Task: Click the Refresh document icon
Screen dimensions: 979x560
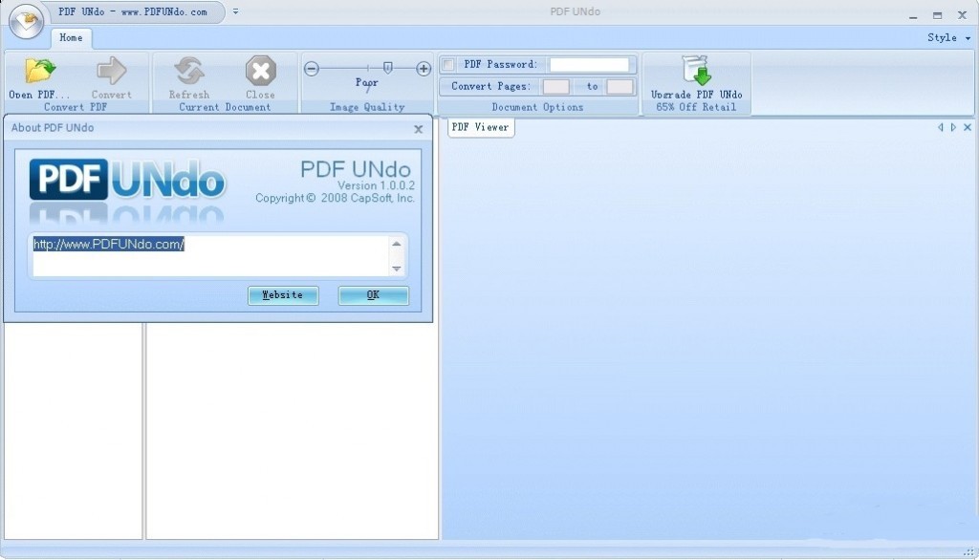Action: click(x=189, y=71)
